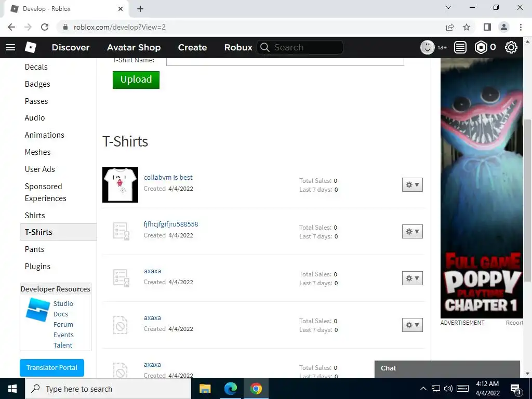The height and width of the screenshot is (399, 532).
Task: Launch Microsoft Edge from taskbar
Action: pos(230,389)
